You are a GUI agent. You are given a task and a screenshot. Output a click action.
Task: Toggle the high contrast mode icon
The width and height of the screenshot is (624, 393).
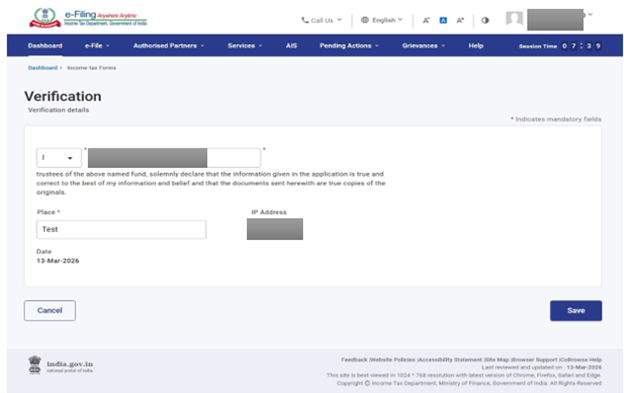[485, 20]
